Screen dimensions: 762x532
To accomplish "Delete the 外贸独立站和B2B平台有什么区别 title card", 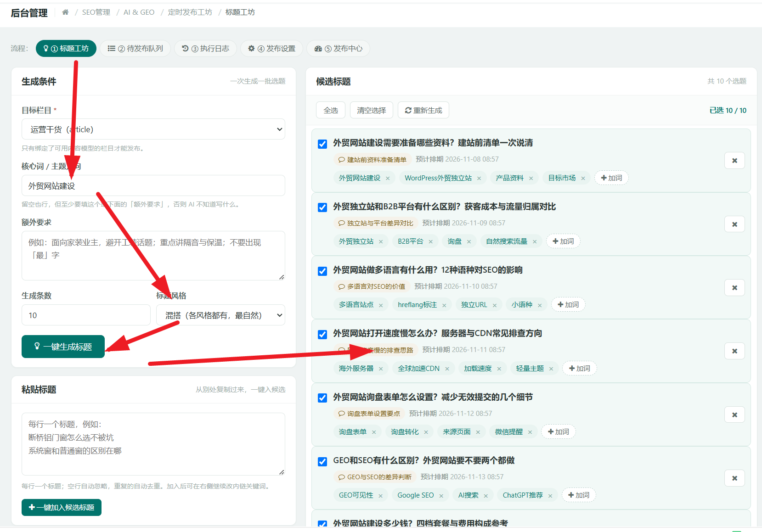I will point(734,224).
